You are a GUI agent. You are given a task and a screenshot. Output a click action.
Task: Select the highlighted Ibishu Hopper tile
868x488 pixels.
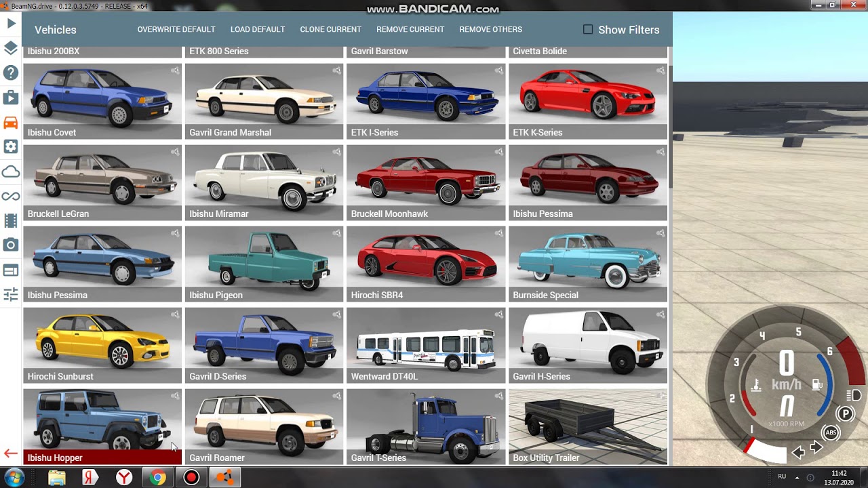point(102,427)
